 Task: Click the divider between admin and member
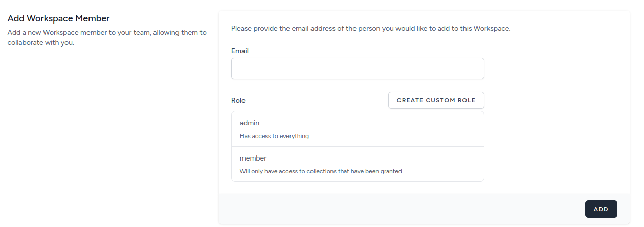click(x=358, y=147)
